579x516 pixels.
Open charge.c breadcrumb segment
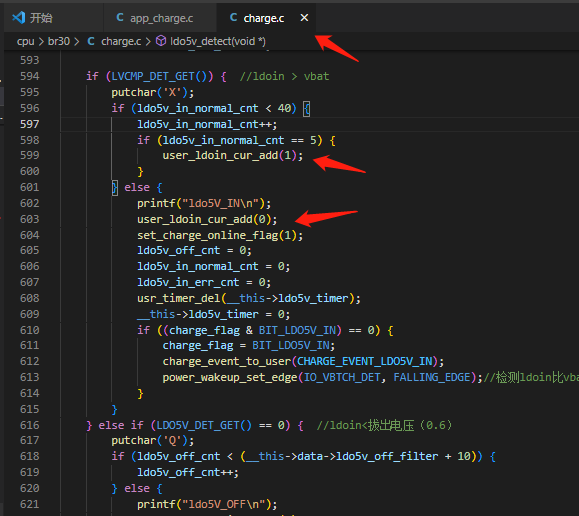pyautogui.click(x=121, y=41)
